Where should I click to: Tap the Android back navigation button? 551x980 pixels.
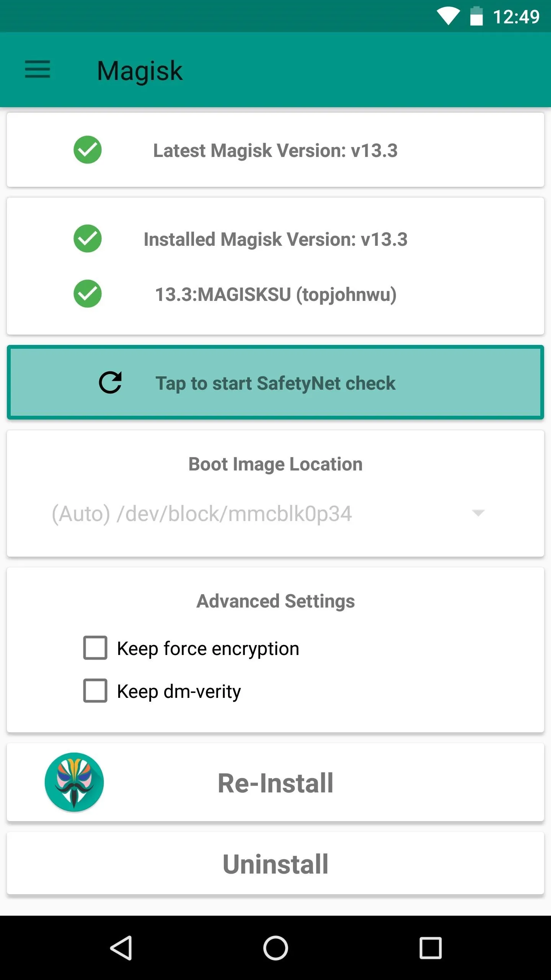point(121,948)
